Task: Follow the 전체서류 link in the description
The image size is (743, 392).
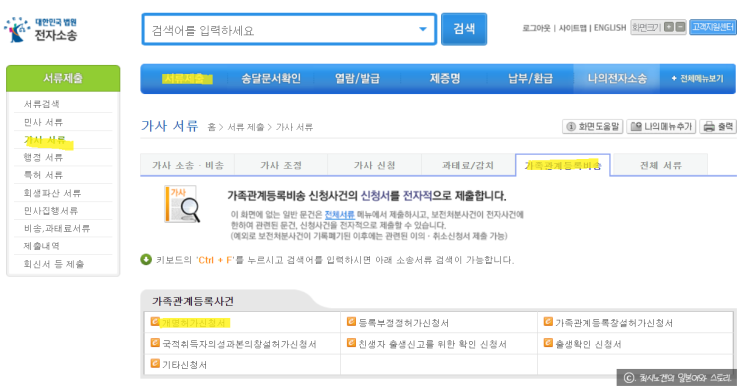Action: click(x=339, y=215)
